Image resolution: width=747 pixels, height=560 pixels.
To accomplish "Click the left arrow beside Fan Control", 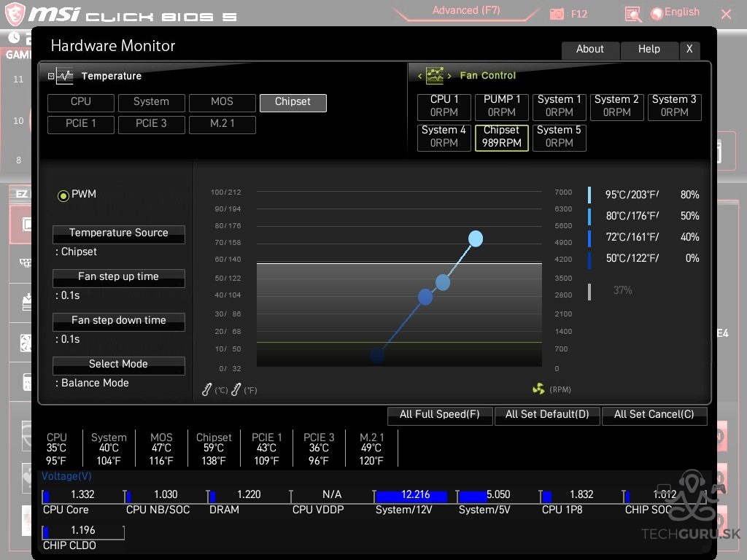I will pos(419,76).
